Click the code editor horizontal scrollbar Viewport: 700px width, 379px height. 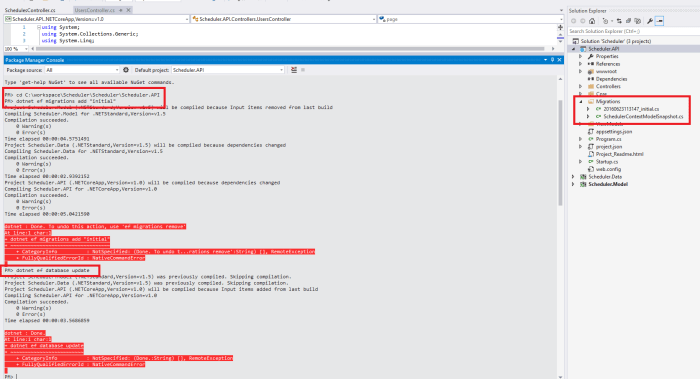(290, 49)
